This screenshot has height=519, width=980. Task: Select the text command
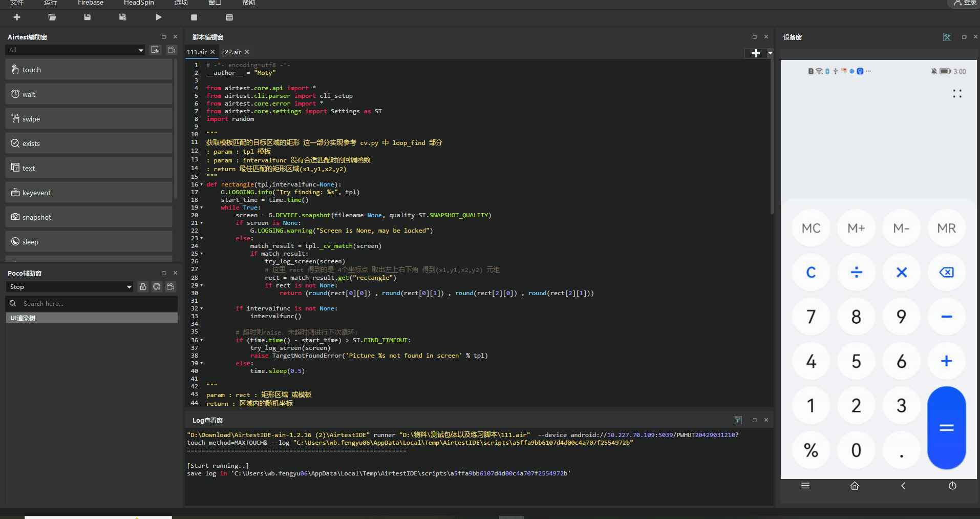(89, 168)
